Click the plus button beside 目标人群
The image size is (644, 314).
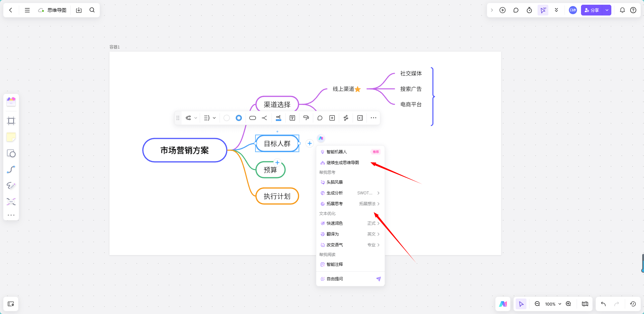(x=310, y=144)
